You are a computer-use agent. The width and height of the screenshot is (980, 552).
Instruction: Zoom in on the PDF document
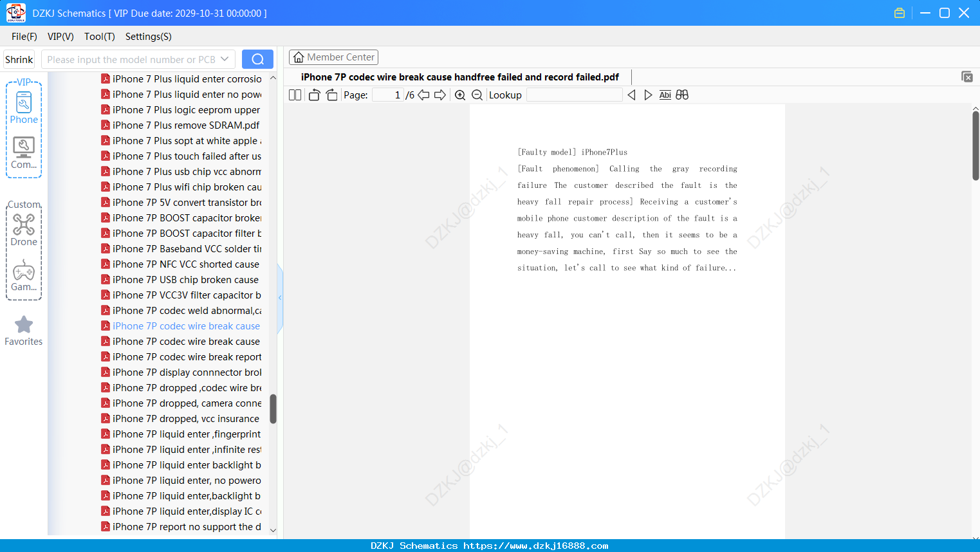pyautogui.click(x=460, y=95)
